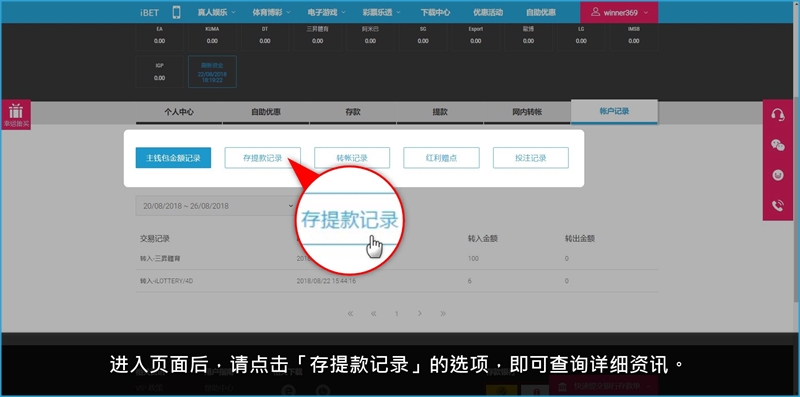Open the headset customer service icon
This screenshot has width=800, height=397.
[778, 115]
